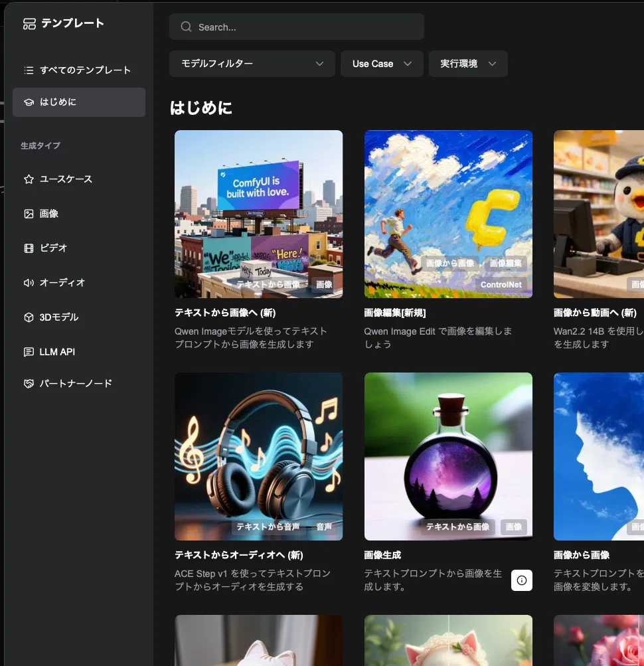
Task: Click 画像 tag on billboard card
Action: pos(324,285)
